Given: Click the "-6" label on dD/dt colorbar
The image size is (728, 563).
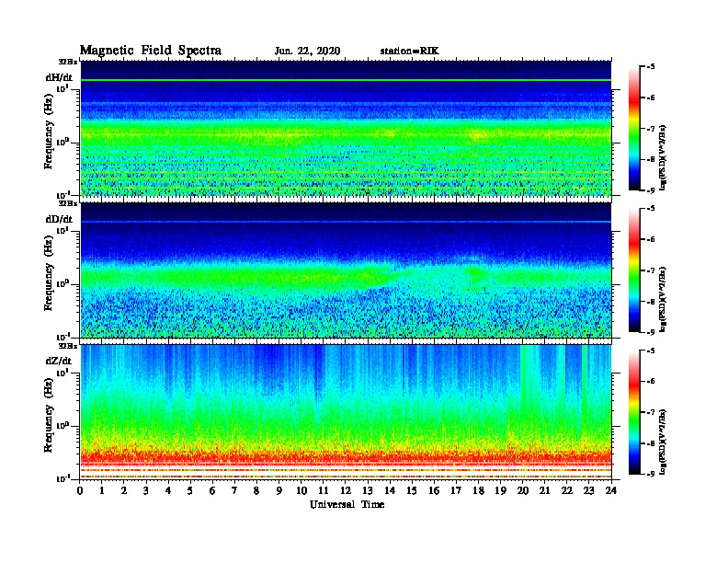Looking at the screenshot, I should pyautogui.click(x=650, y=240).
